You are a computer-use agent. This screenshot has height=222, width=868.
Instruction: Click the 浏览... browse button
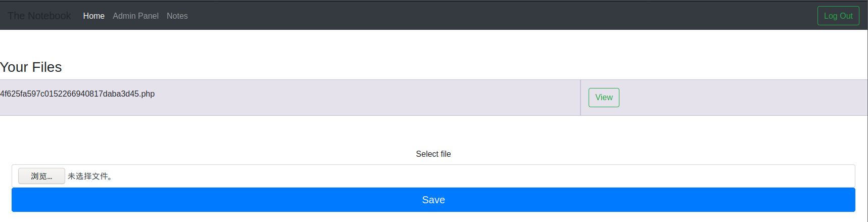(41, 176)
